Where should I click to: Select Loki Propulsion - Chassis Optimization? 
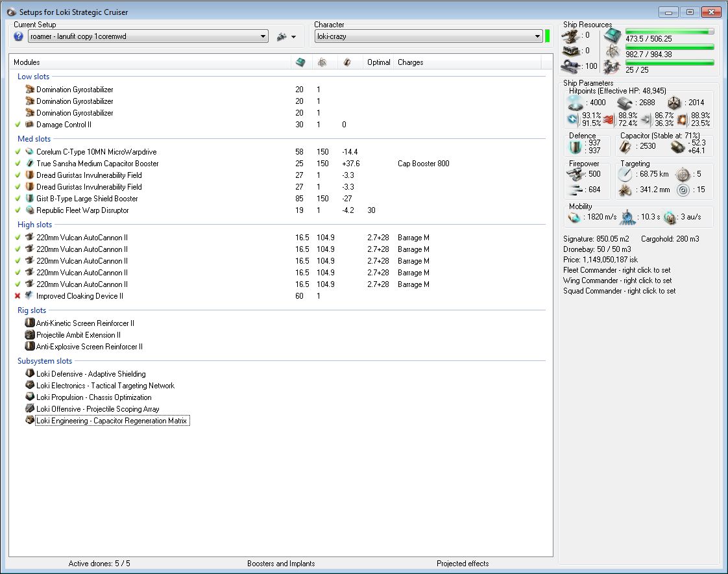[x=94, y=397]
